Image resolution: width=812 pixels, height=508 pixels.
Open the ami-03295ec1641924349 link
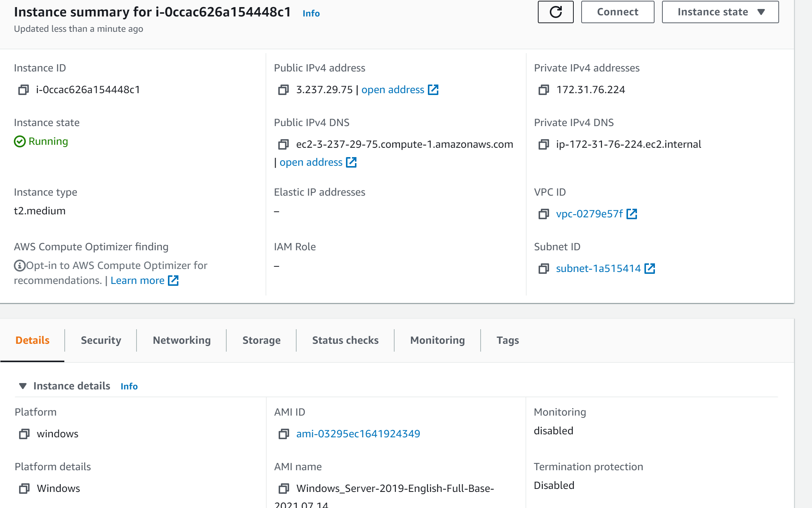coord(358,434)
